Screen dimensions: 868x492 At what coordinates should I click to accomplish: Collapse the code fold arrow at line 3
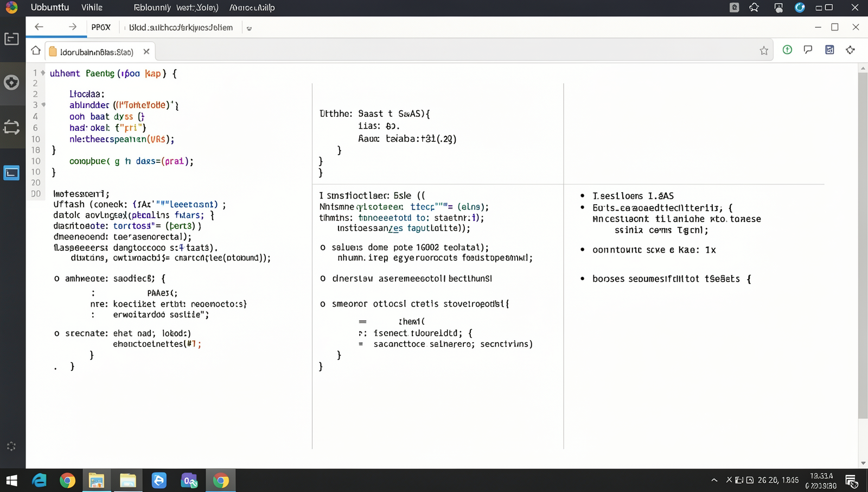point(43,105)
